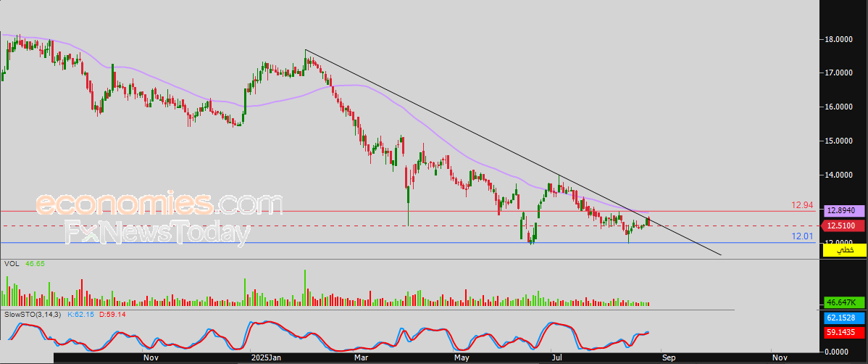The width and height of the screenshot is (868, 364).
Task: Click the Mar date axis label
Action: coord(361,358)
